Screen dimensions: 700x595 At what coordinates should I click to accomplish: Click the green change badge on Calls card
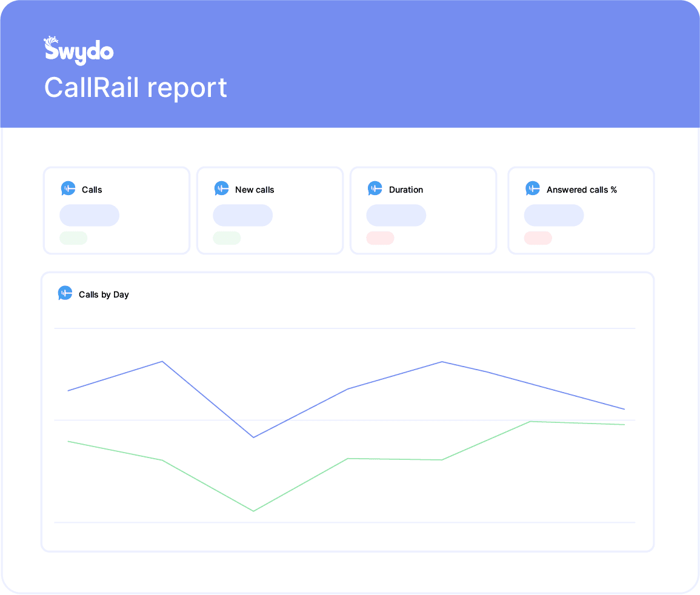[x=74, y=238]
